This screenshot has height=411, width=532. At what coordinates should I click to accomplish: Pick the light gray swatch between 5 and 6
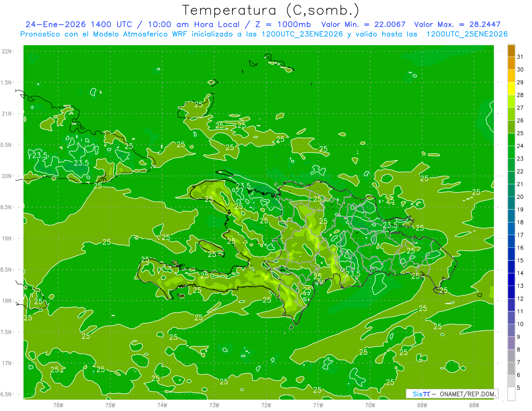click(x=511, y=381)
